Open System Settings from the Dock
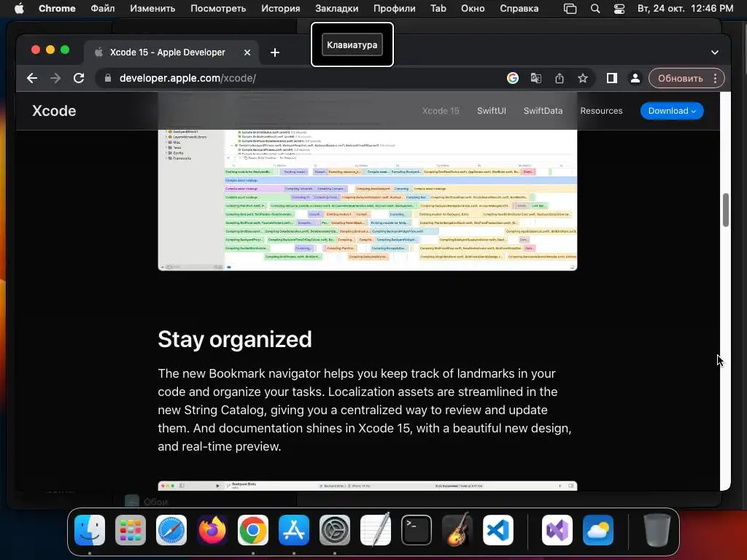747x560 pixels. [x=334, y=530]
